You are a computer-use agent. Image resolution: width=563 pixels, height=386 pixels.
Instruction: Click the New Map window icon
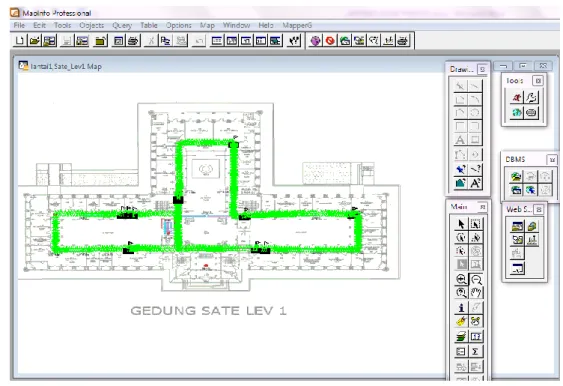coord(232,41)
